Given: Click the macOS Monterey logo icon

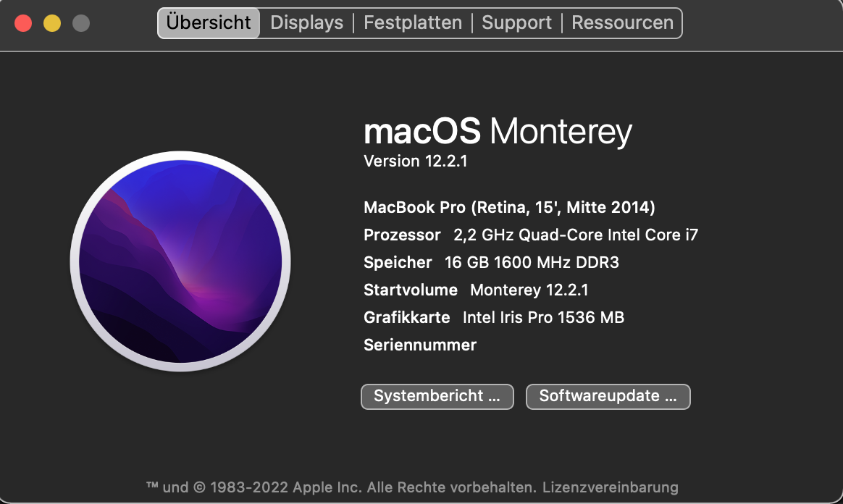Looking at the screenshot, I should pos(180,261).
